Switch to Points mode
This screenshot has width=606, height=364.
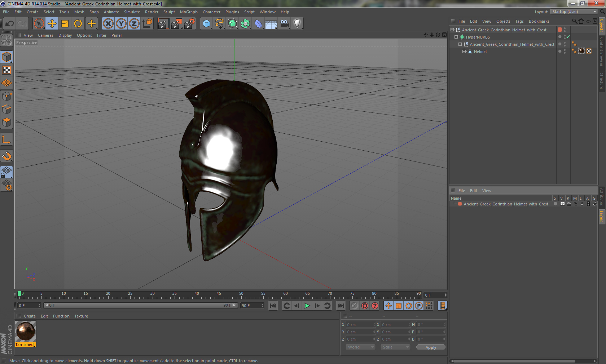coord(6,96)
